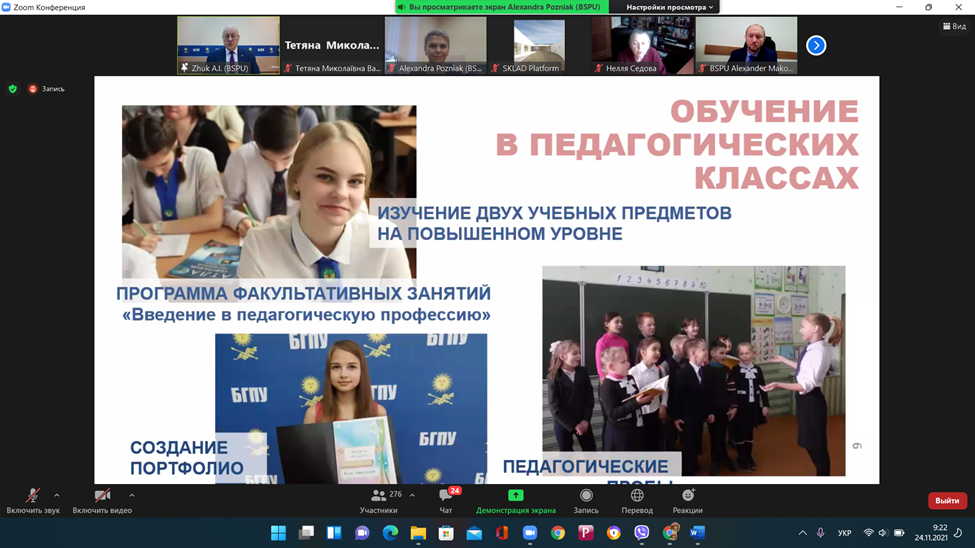Start camera with Включить видео

point(102,501)
